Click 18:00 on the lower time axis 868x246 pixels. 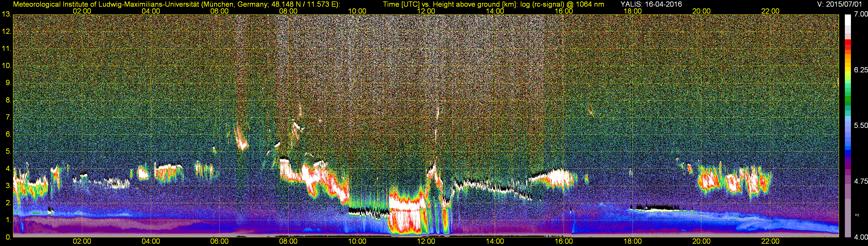coord(632,241)
